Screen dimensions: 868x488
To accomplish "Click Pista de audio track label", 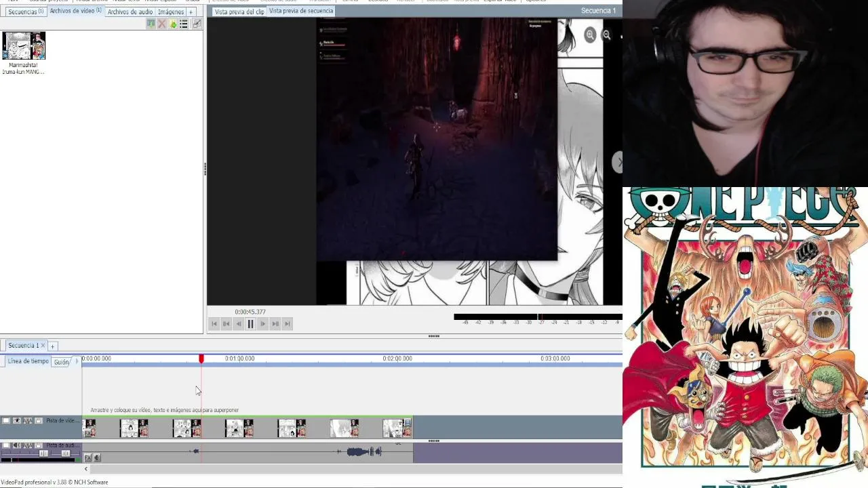I will (63, 445).
